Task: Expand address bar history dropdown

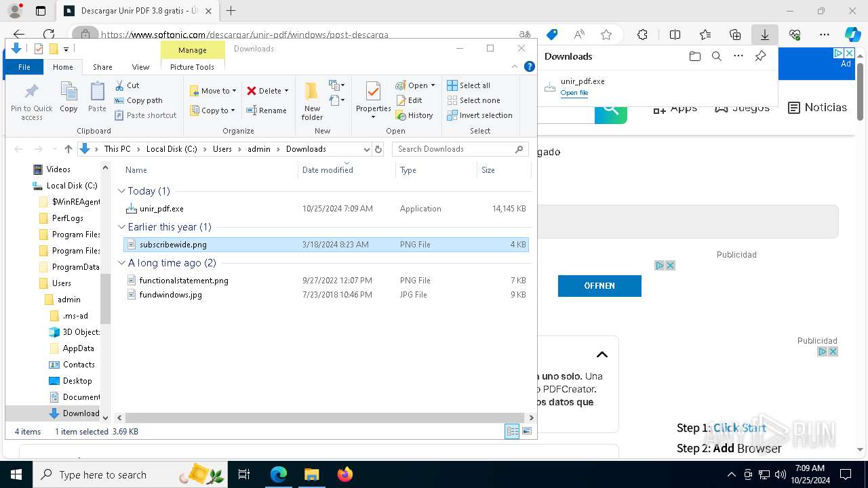Action: point(367,149)
